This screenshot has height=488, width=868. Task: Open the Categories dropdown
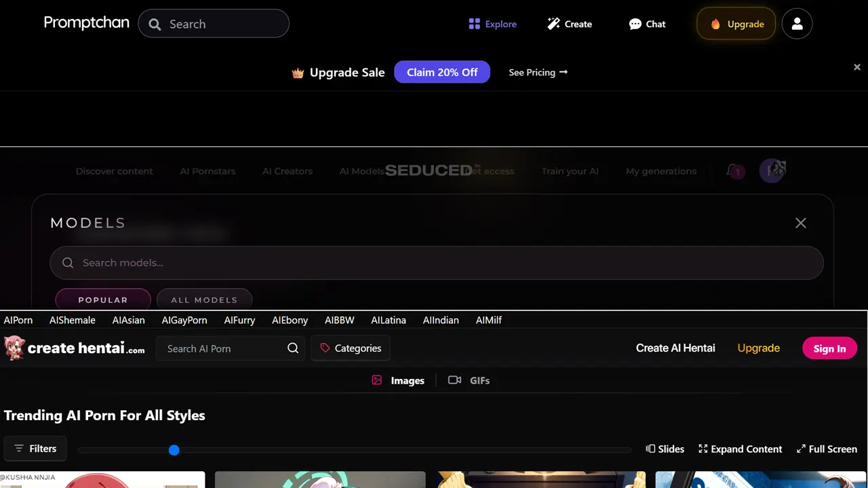pyautogui.click(x=351, y=348)
